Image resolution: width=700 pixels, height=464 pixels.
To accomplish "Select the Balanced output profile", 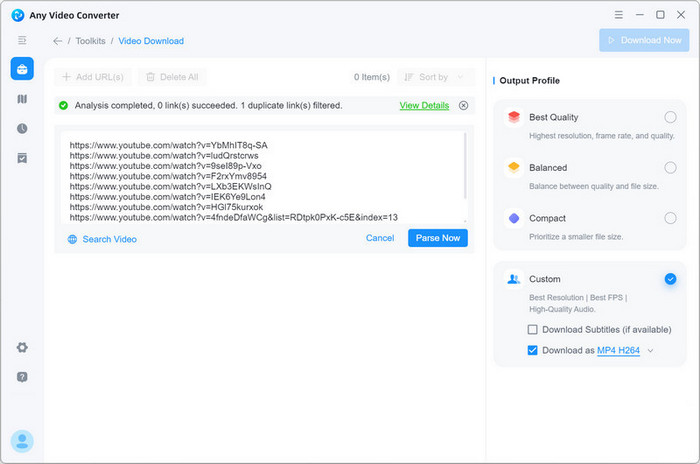I will 670,168.
